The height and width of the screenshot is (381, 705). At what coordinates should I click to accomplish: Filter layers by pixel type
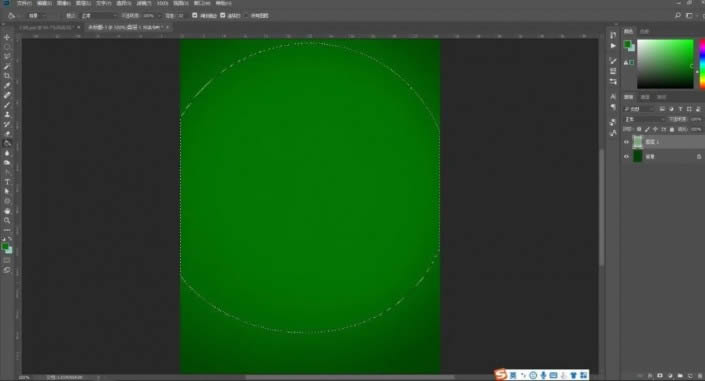pyautogui.click(x=662, y=109)
